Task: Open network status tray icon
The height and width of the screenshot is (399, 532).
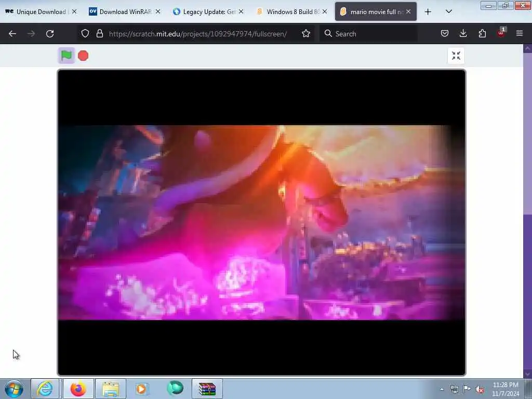Action: point(454,389)
